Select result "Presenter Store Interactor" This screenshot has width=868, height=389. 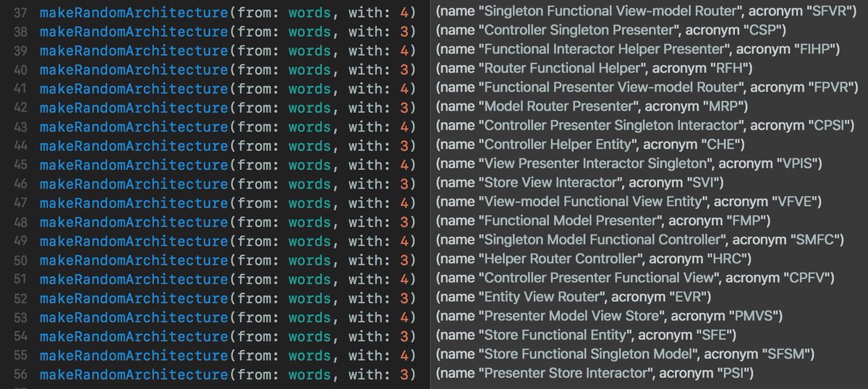click(x=595, y=375)
